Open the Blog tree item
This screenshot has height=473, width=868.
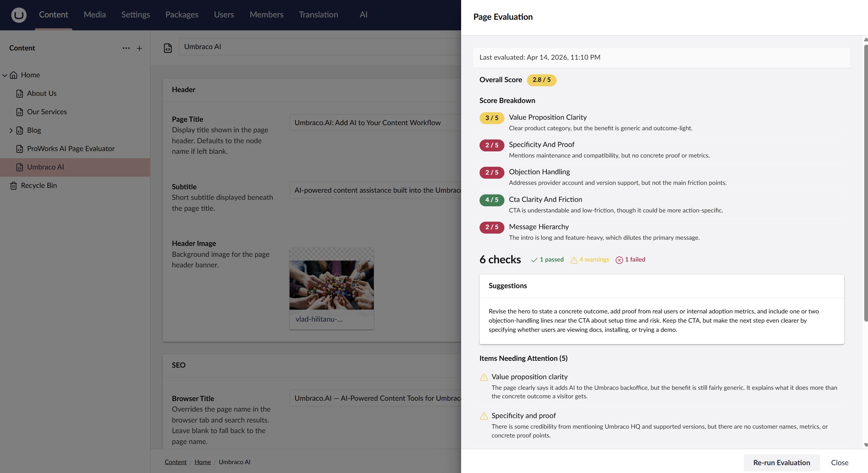click(34, 130)
